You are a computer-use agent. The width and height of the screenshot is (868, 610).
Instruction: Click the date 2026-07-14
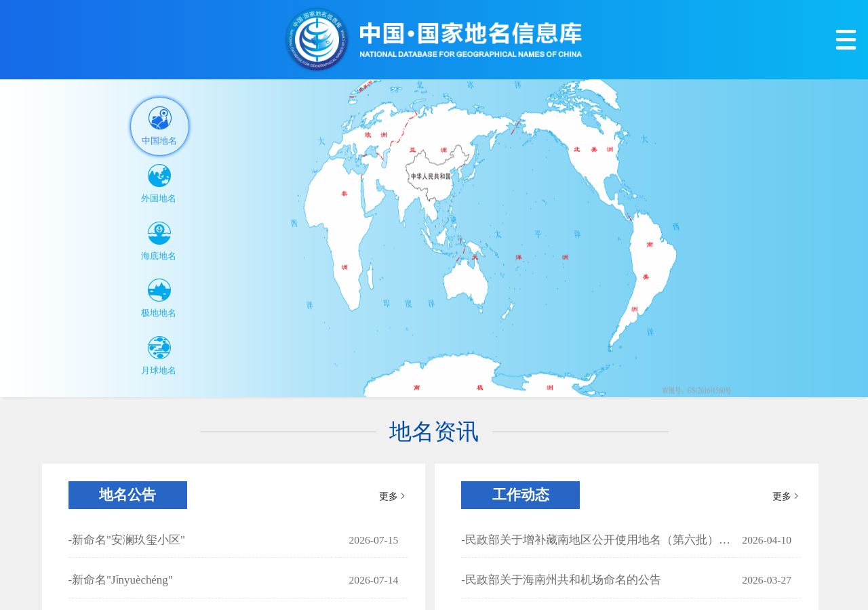[x=374, y=580]
